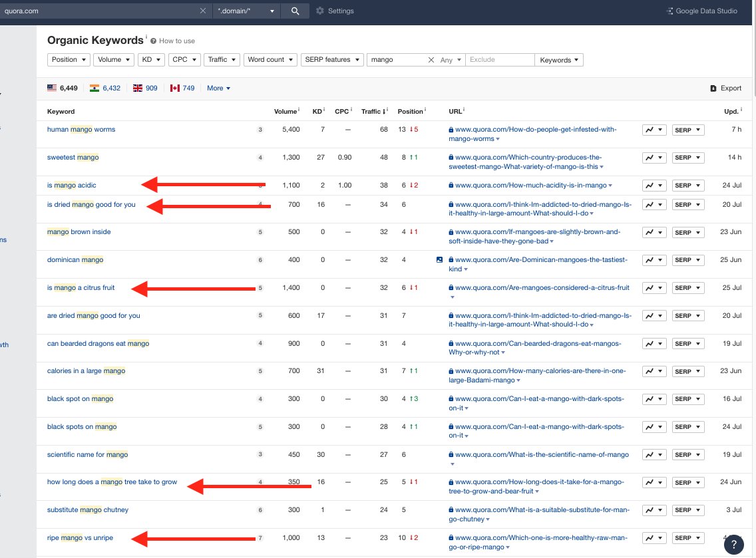Screen dimensions: 756x558
Task: Open SERP dropdown for ripe mango vs unripe
Action: click(x=688, y=538)
